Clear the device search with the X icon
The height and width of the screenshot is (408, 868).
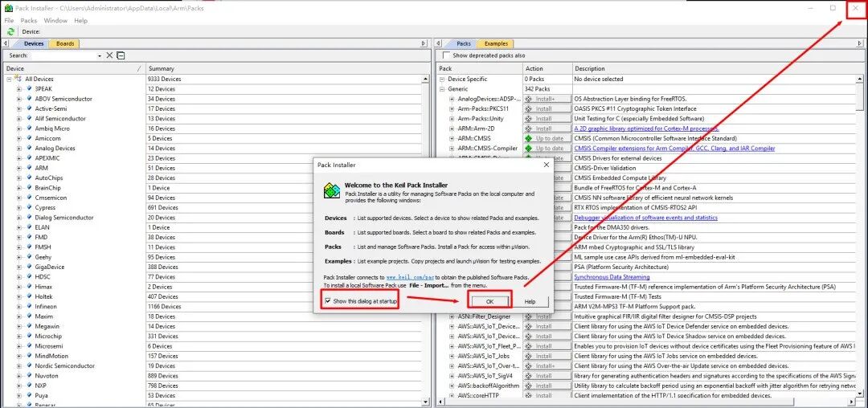pos(109,55)
